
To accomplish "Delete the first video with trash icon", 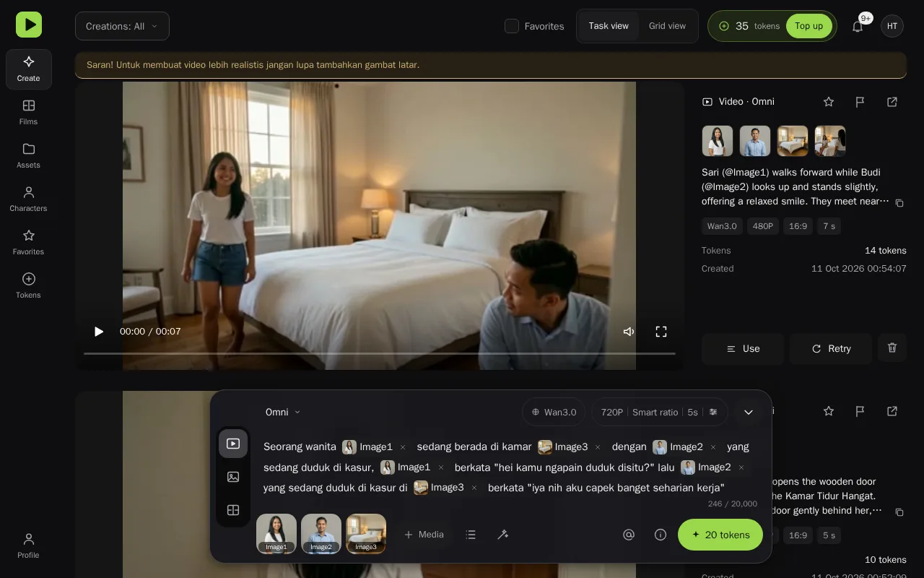I will 892,348.
